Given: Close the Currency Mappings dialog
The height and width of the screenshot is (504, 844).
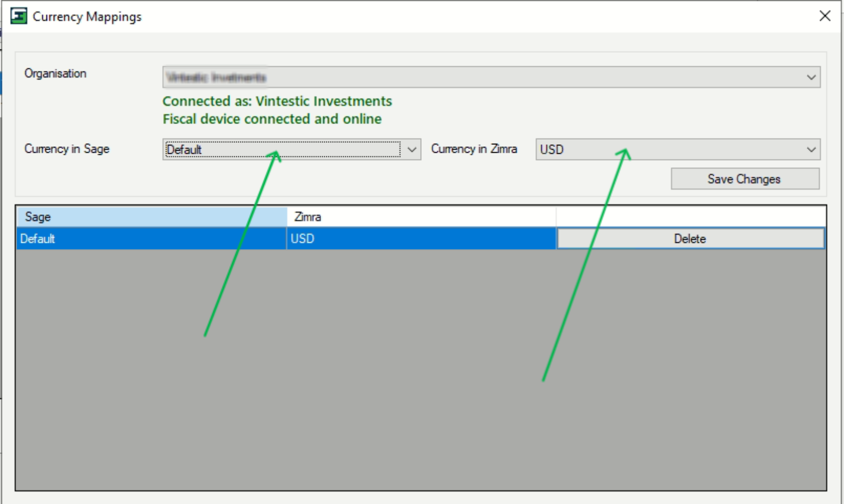Looking at the screenshot, I should 825,16.
